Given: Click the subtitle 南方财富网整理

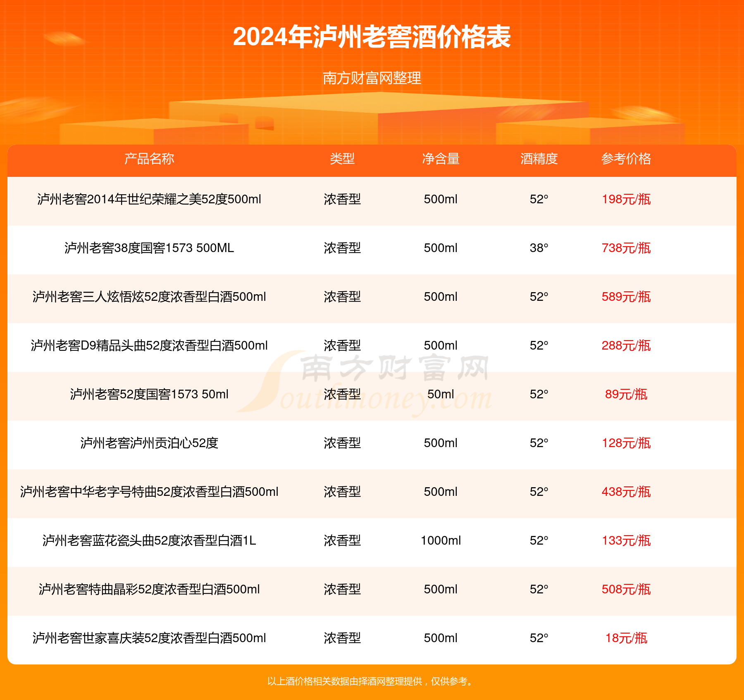Looking at the screenshot, I should coord(372,78).
